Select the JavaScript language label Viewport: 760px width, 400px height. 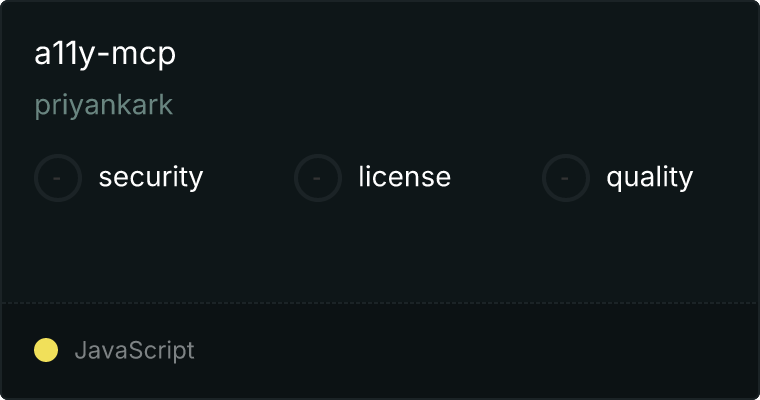click(134, 351)
